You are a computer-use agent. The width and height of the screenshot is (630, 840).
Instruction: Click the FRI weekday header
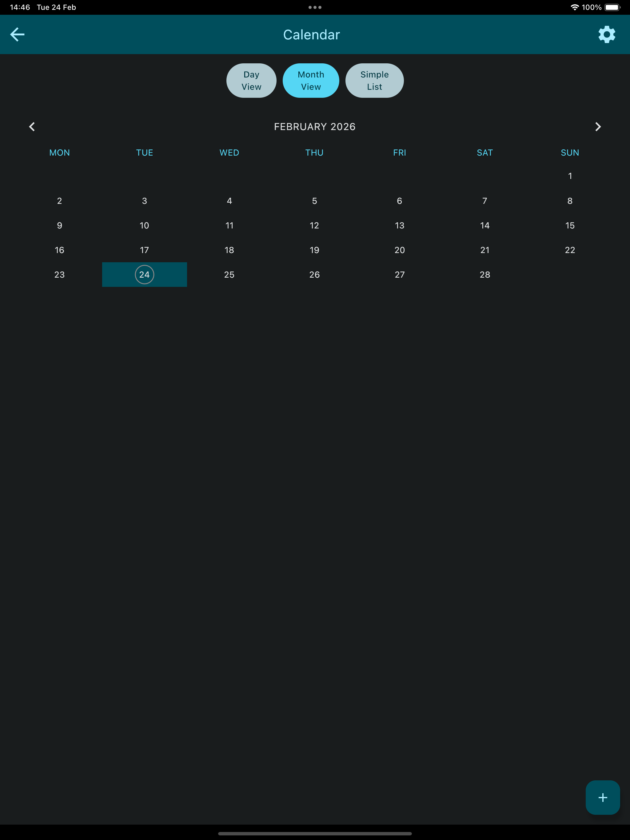click(x=400, y=153)
